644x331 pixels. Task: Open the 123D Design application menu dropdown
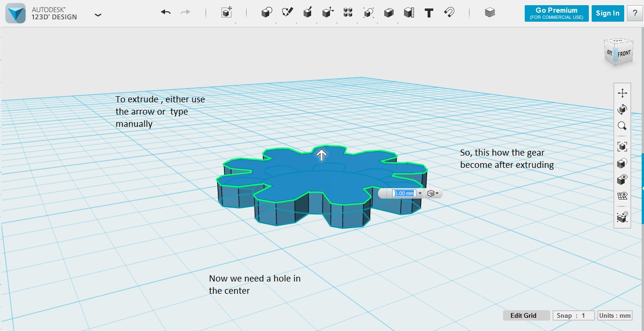98,15
